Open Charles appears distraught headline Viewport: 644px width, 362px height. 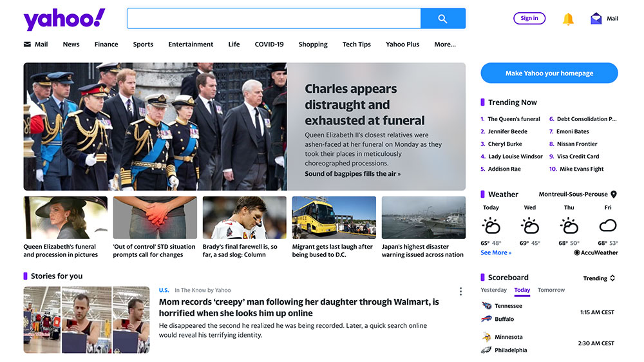(365, 104)
